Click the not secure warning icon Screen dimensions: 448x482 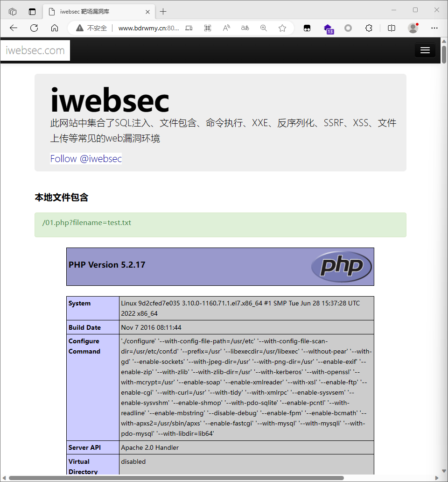(x=80, y=28)
